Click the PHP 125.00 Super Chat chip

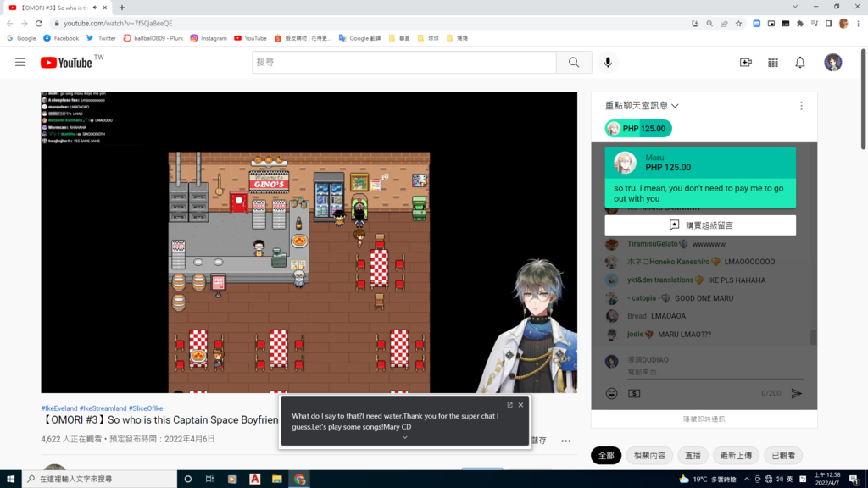pyautogui.click(x=638, y=129)
